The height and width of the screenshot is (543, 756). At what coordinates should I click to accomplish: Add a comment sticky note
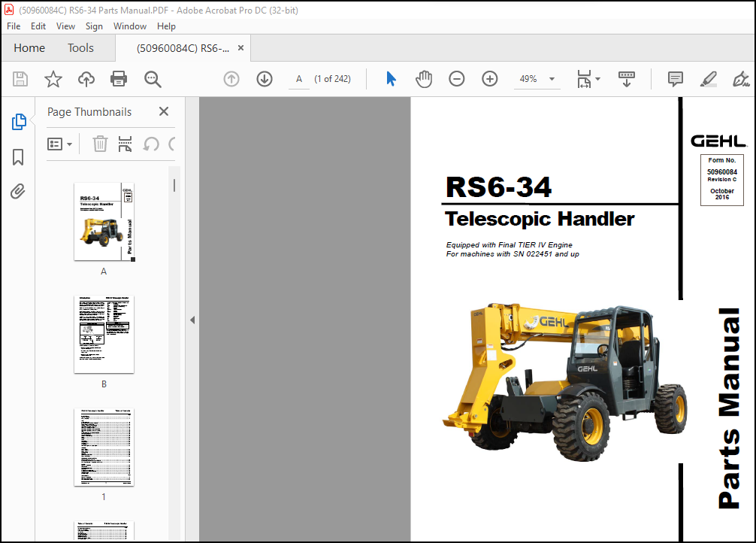(675, 79)
